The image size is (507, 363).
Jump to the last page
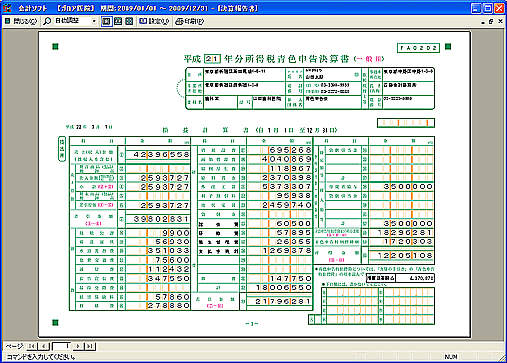point(90,346)
